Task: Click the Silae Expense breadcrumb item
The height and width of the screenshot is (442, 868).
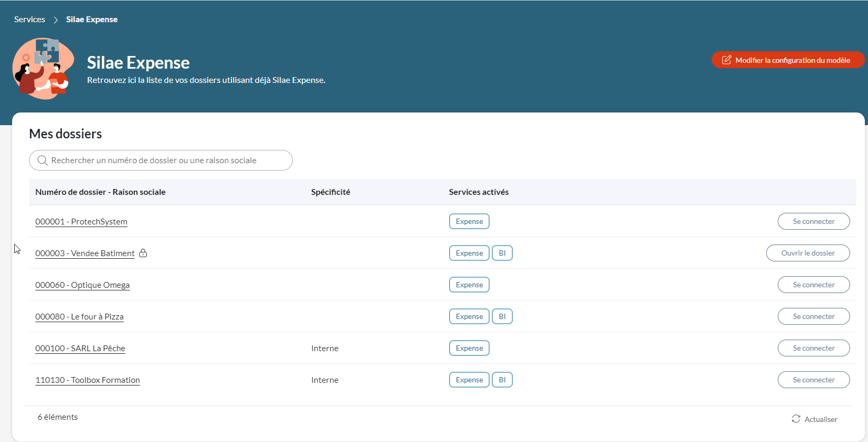Action: pyautogui.click(x=92, y=20)
